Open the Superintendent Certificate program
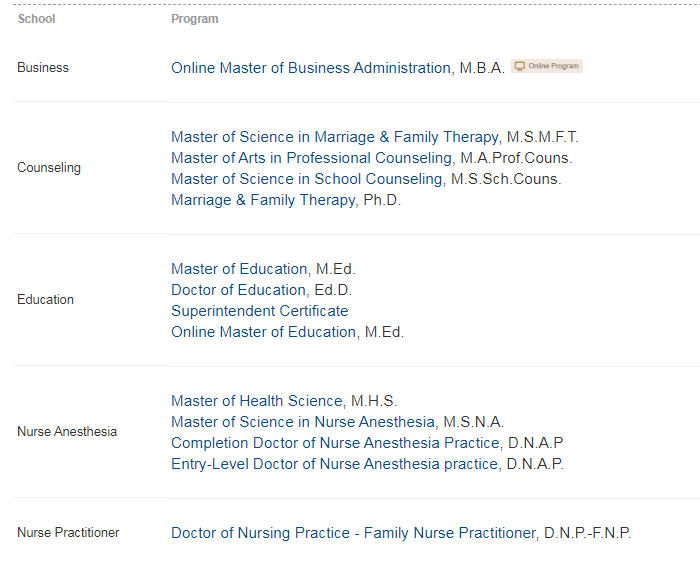Screen dimensions: 700x561 point(259,311)
